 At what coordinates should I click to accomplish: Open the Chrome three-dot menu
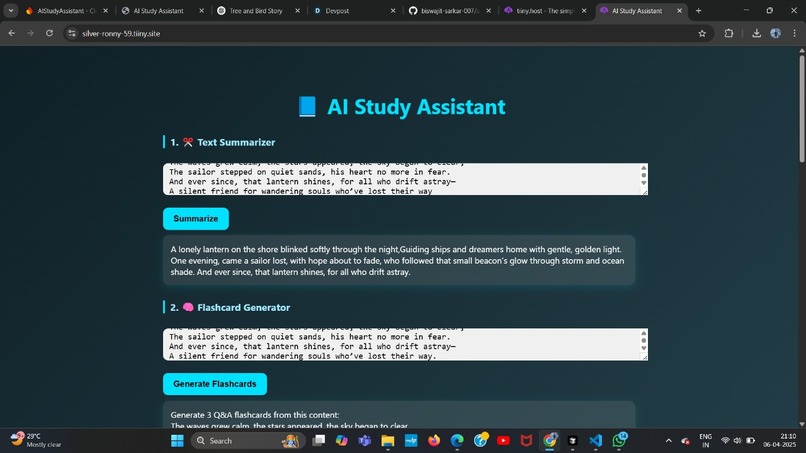795,33
